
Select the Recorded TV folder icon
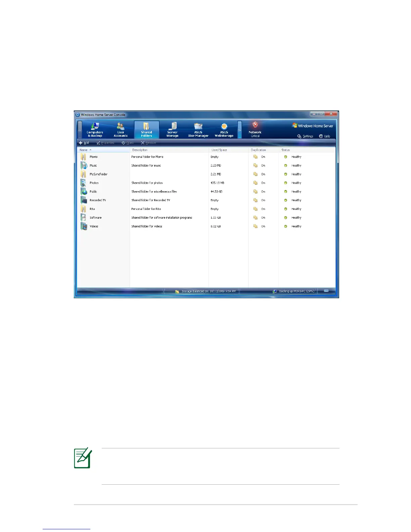(84, 200)
